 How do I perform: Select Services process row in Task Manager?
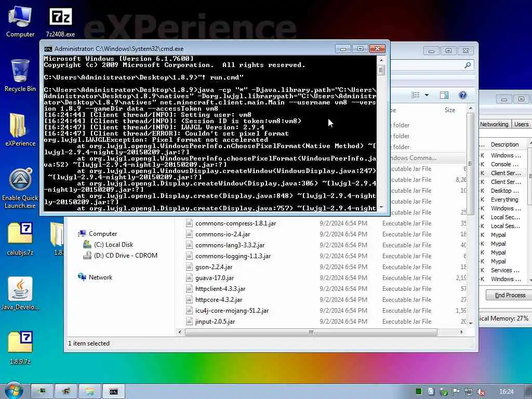(x=504, y=270)
